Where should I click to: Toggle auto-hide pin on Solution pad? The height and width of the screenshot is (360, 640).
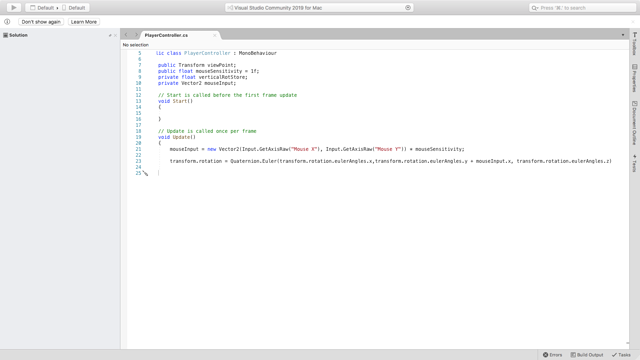[x=110, y=36]
